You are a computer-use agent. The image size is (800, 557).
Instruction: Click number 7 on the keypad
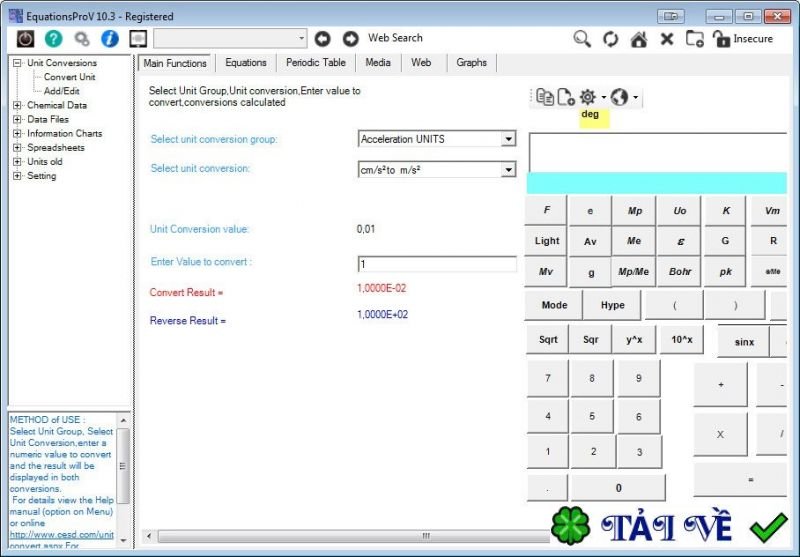point(547,378)
